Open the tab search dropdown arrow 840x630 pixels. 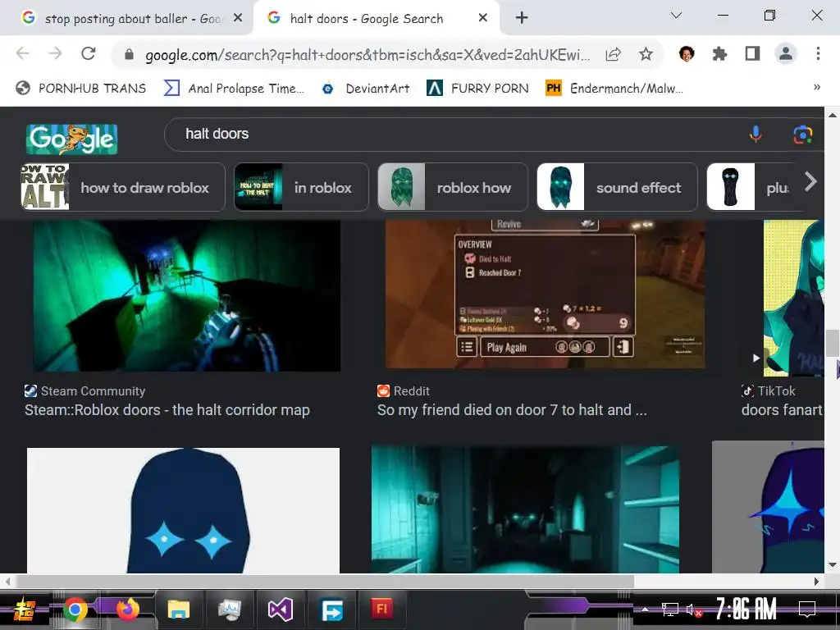(x=676, y=16)
